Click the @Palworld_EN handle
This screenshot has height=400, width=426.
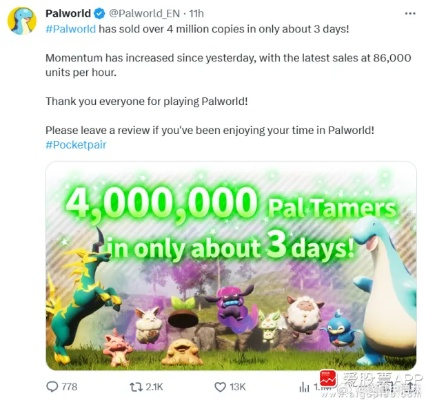tap(144, 13)
